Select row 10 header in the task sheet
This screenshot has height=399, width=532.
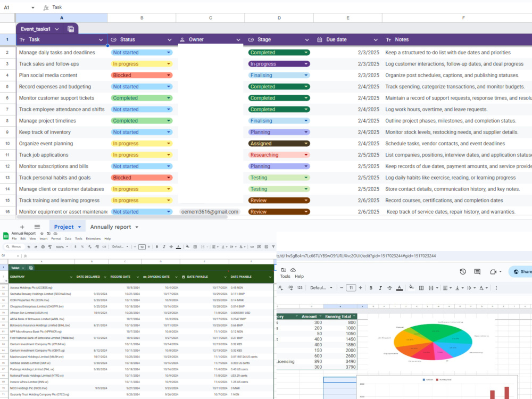click(x=7, y=144)
